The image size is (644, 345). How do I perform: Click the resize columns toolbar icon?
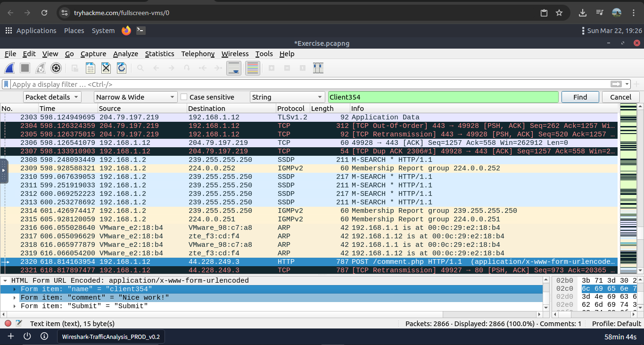[318, 68]
